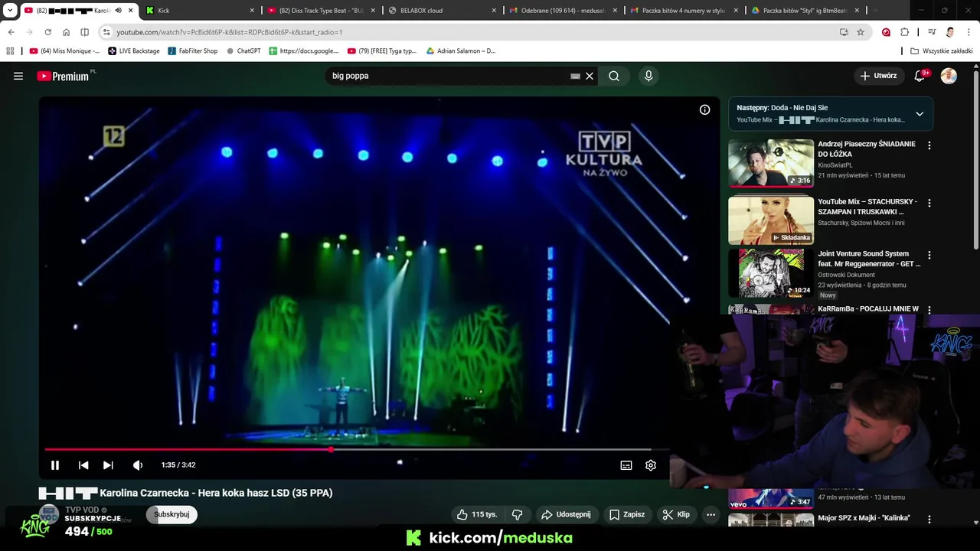The image size is (980, 551).
Task: Create a clip with Klip button
Action: point(676,514)
